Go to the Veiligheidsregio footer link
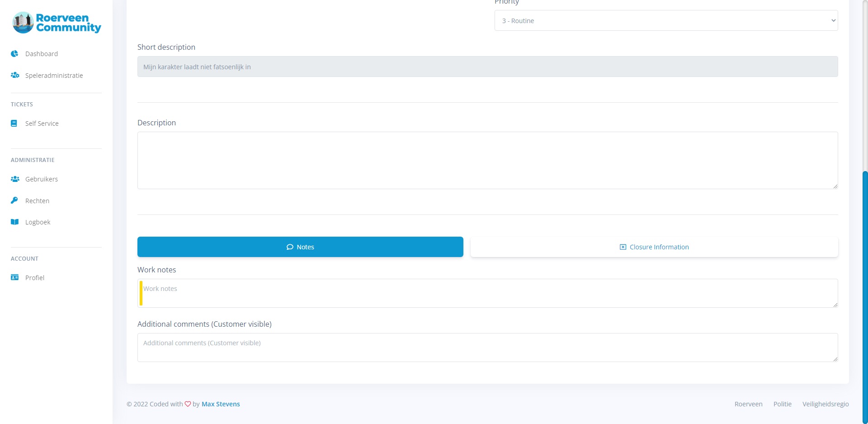The width and height of the screenshot is (868, 424). (x=825, y=404)
